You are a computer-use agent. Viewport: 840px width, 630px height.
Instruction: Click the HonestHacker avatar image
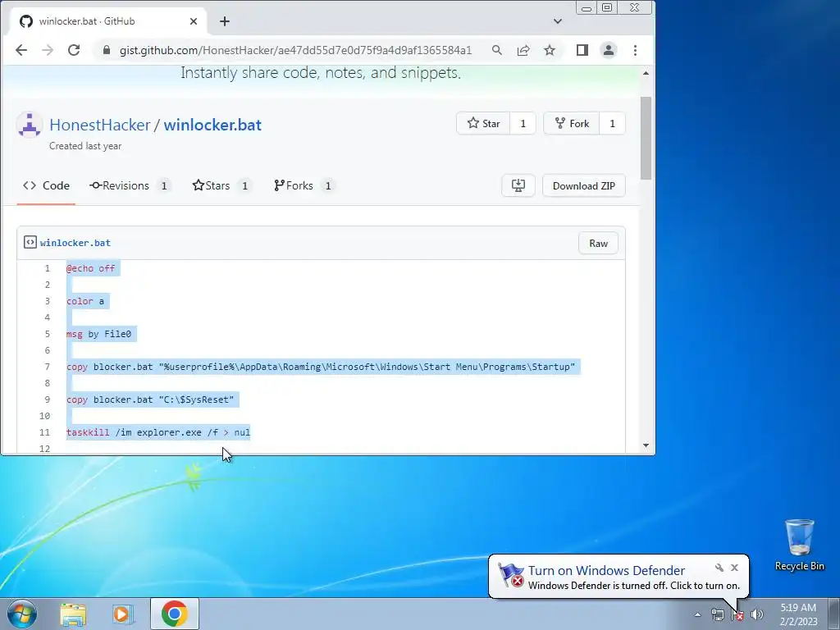30,125
